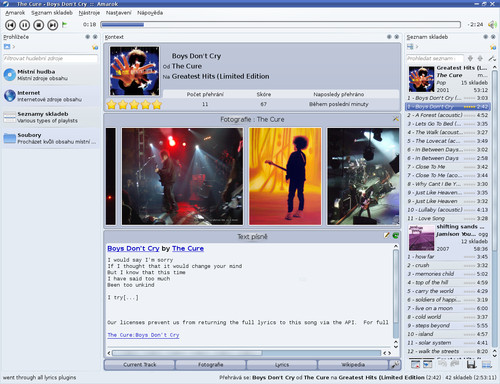Open the bookmark icon in the Prohlížeče panel
The image size is (500, 384).
click(x=95, y=47)
